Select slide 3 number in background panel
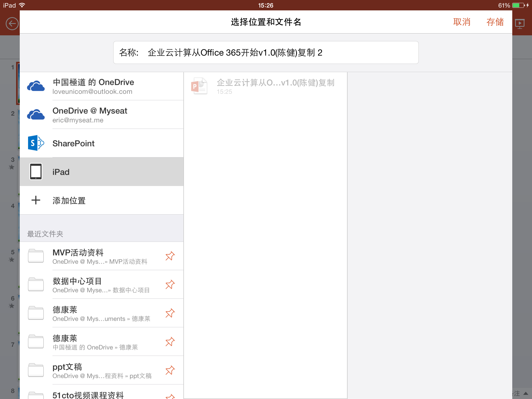The image size is (532, 399). click(x=12, y=159)
